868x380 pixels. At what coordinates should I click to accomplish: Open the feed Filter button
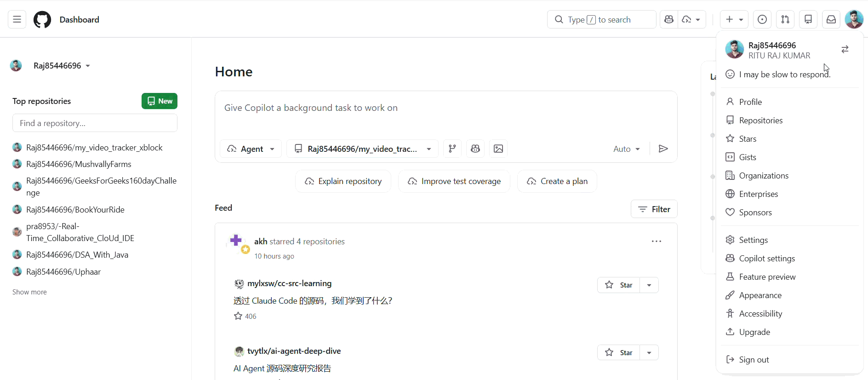tap(654, 209)
